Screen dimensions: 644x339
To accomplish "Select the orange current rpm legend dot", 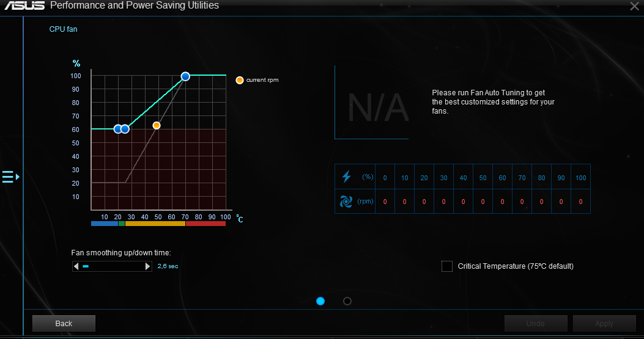I will coord(240,80).
